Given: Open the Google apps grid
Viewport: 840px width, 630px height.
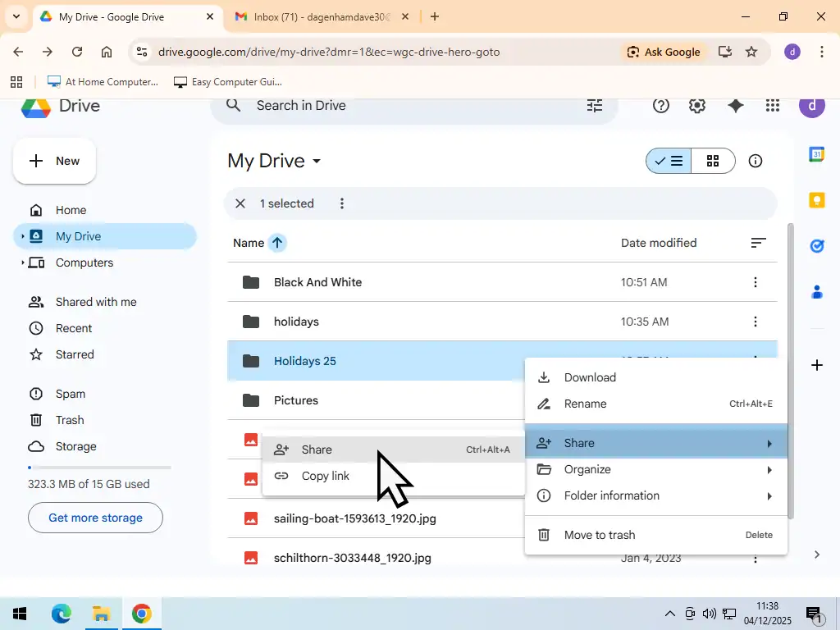Looking at the screenshot, I should pyautogui.click(x=772, y=105).
